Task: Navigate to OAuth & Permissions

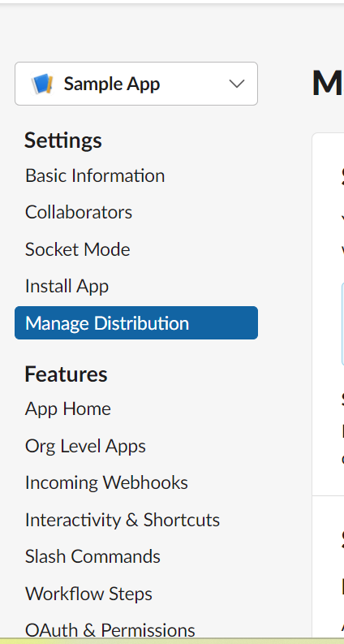Action: click(x=110, y=630)
